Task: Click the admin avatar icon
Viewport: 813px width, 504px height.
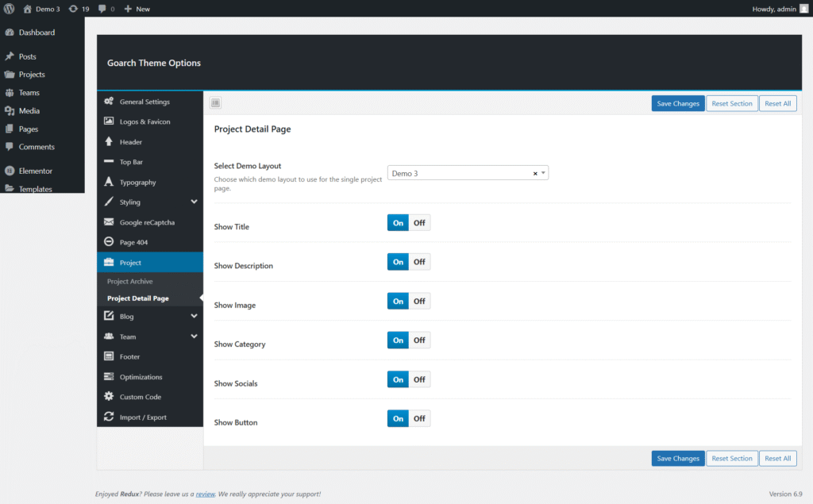Action: [x=803, y=8]
